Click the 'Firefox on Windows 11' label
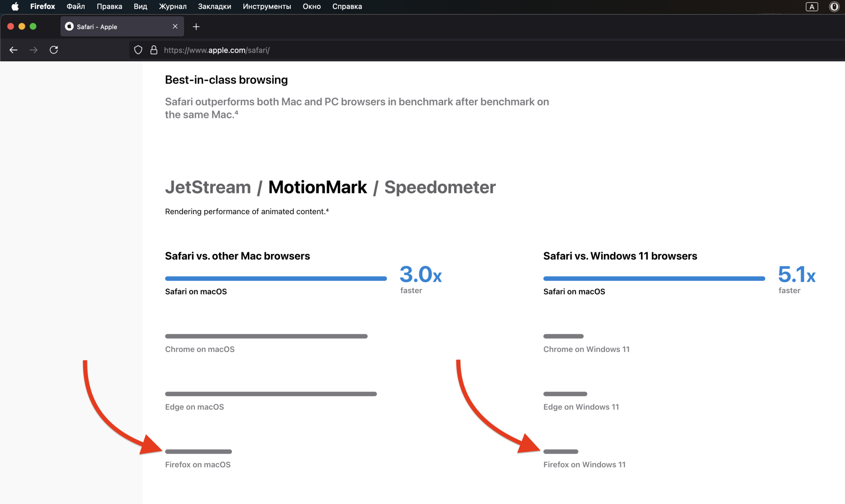This screenshot has width=845, height=504. (x=584, y=465)
